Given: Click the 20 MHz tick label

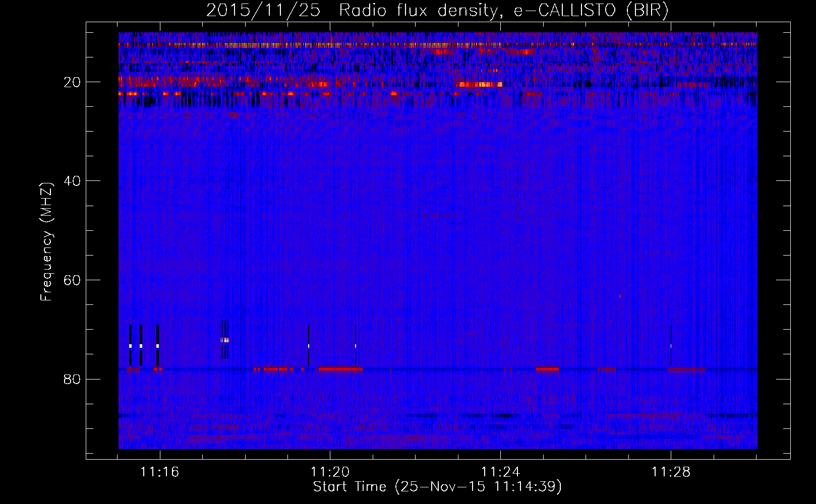Looking at the screenshot, I should [x=73, y=82].
